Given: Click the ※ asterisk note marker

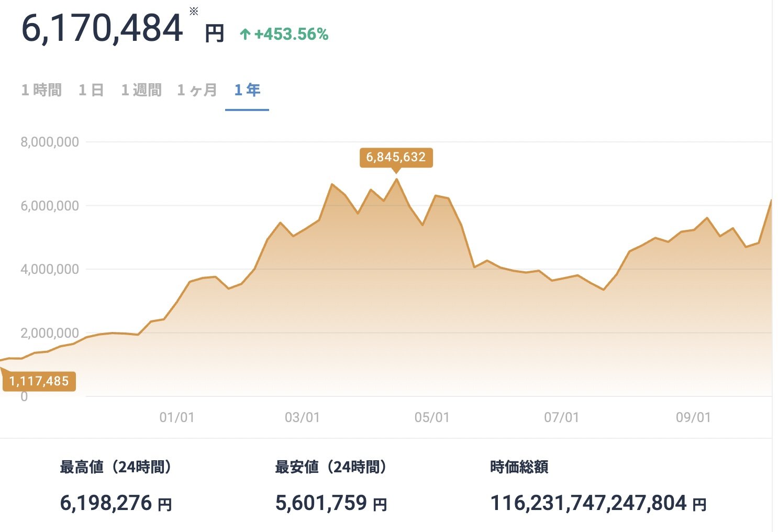Looking at the screenshot, I should coord(194,11).
